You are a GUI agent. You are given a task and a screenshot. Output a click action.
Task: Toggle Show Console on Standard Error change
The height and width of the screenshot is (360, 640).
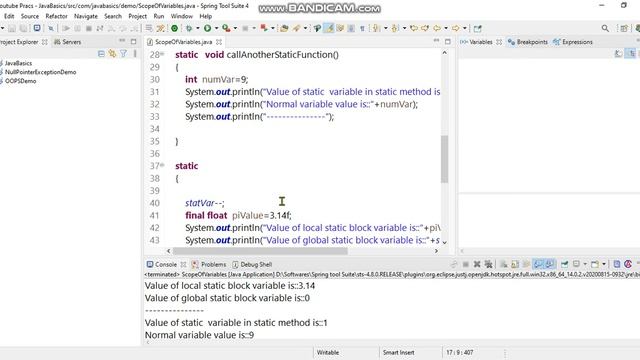[549, 264]
